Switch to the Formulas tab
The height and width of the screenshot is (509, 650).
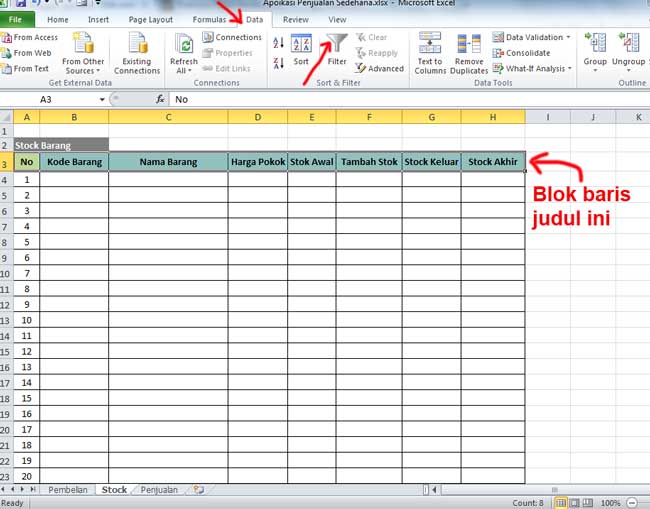point(209,19)
